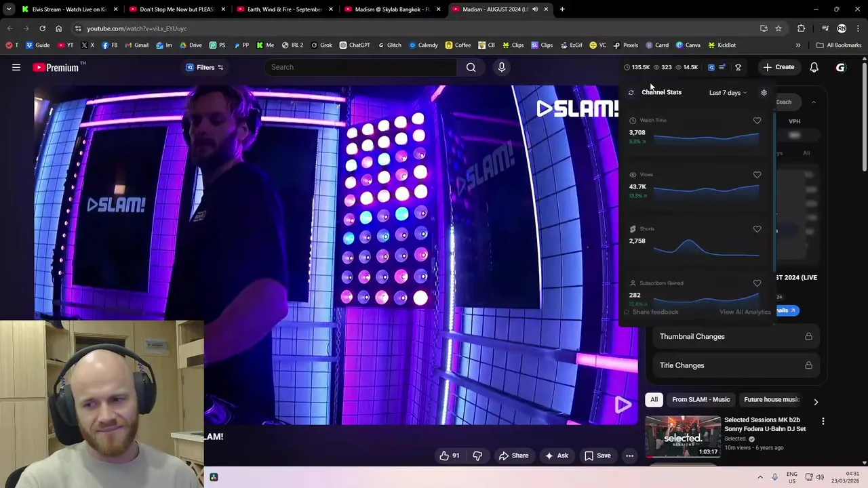Select From SLAM! - Music chip
Image resolution: width=868 pixels, height=488 pixels.
coord(701,400)
